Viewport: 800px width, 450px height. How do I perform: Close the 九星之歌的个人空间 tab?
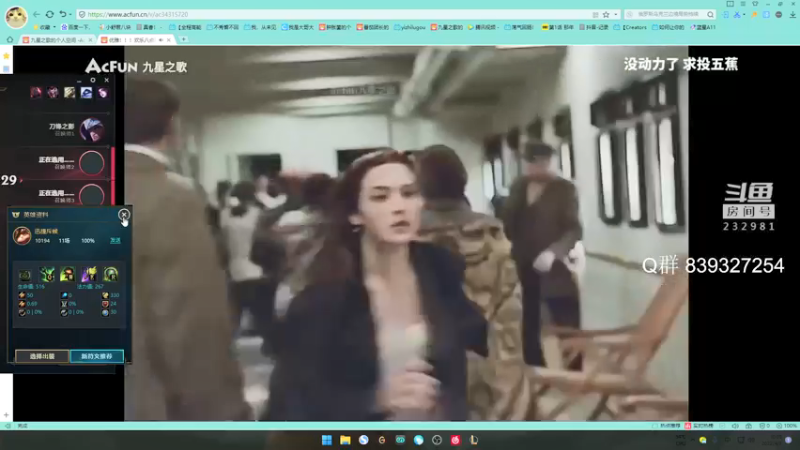(x=90, y=40)
